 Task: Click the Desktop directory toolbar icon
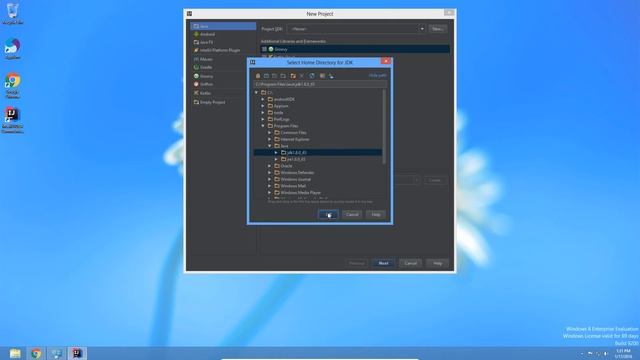tap(266, 76)
